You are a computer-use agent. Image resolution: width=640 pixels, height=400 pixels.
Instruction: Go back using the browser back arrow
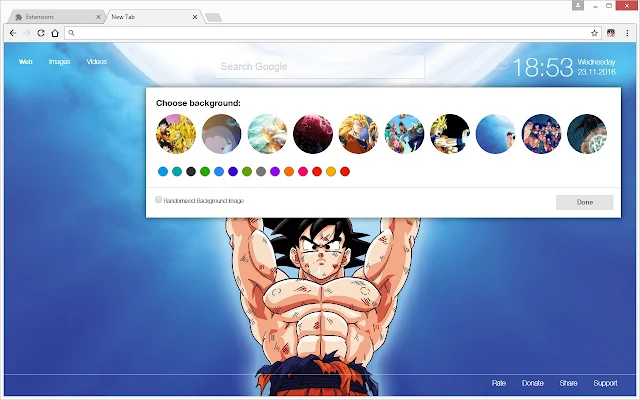click(13, 33)
